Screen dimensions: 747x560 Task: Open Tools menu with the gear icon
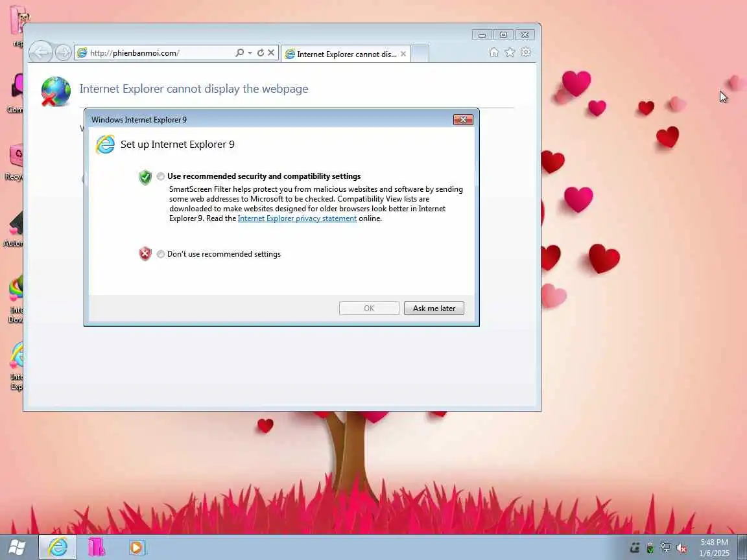525,52
